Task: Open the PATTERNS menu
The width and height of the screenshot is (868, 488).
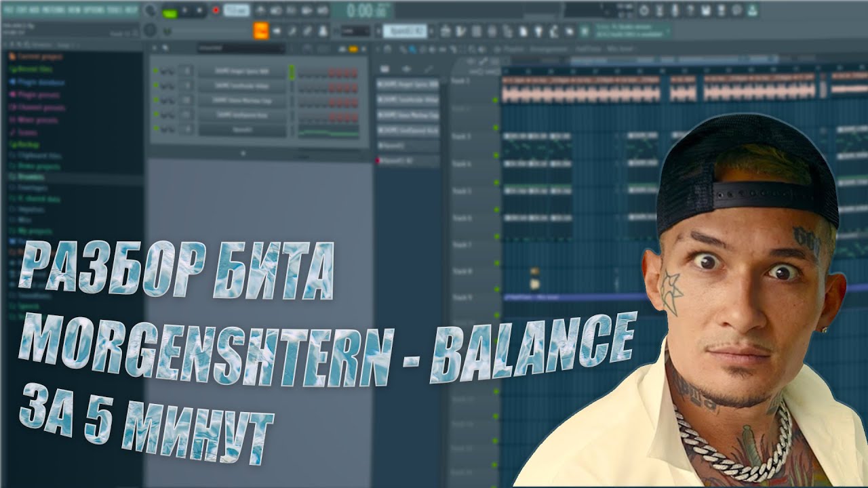Action: pyautogui.click(x=53, y=10)
